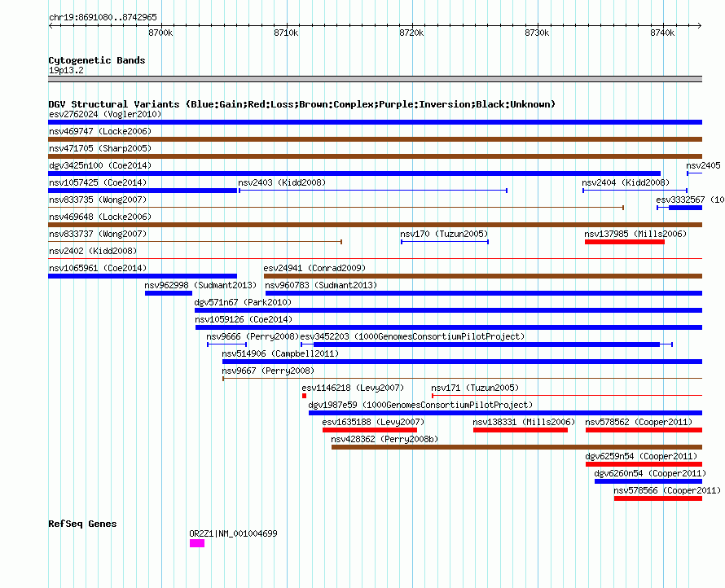This screenshot has height=588, width=725.
Task: Click the nsv428362 (Perry2008b) brown bar
Action: click(x=517, y=447)
